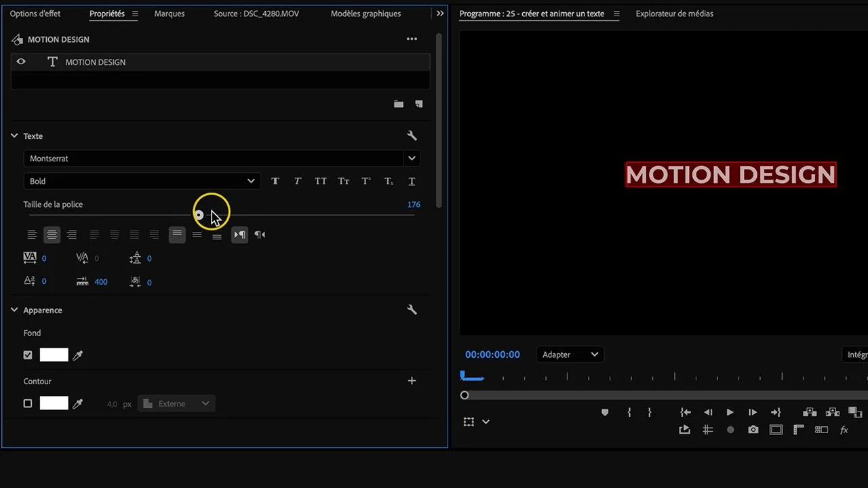Enable the Contour stroke checkbox
Image resolution: width=868 pixels, height=488 pixels.
click(x=28, y=403)
